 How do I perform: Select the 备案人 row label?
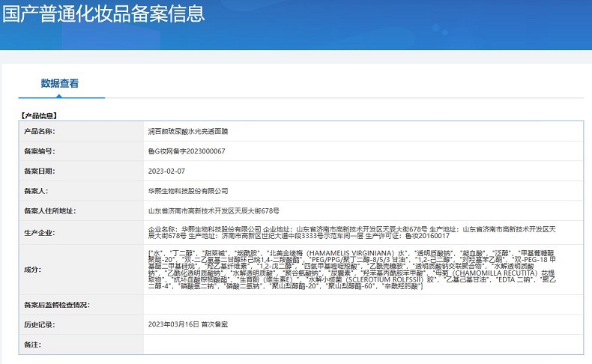click(37, 192)
